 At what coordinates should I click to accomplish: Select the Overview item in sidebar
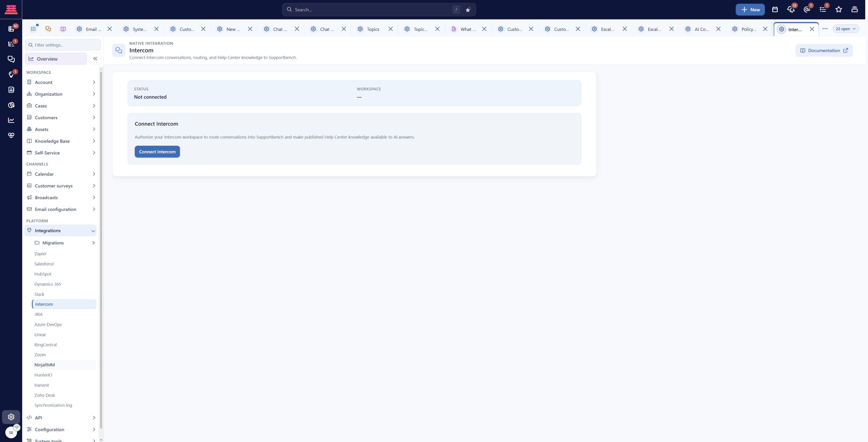[56, 59]
